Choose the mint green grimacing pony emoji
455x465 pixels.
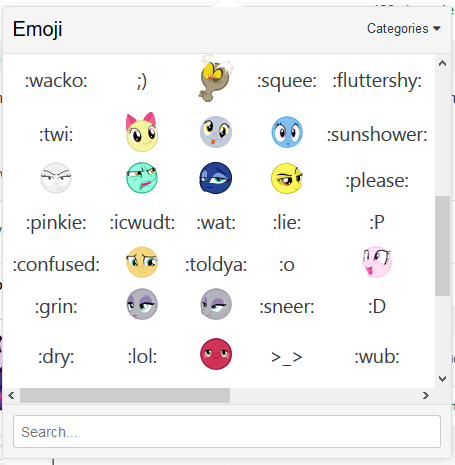coord(142,178)
